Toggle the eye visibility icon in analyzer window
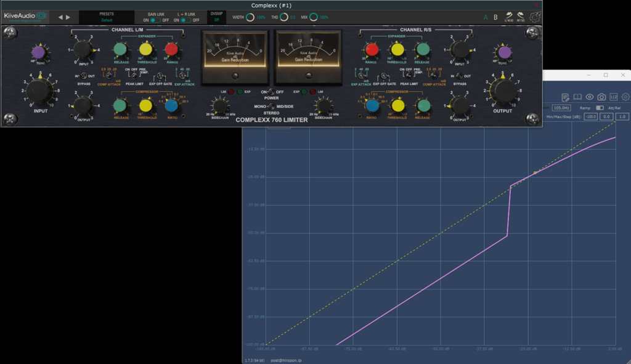 (590, 97)
